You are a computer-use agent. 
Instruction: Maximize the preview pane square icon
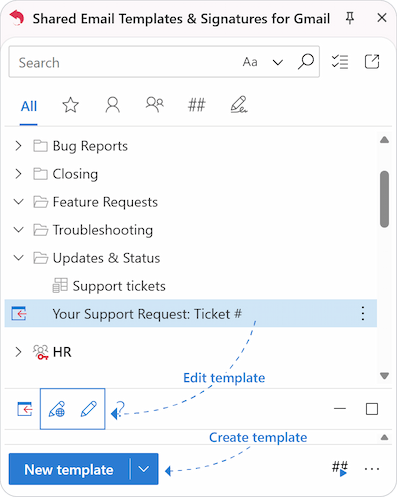[x=372, y=409]
